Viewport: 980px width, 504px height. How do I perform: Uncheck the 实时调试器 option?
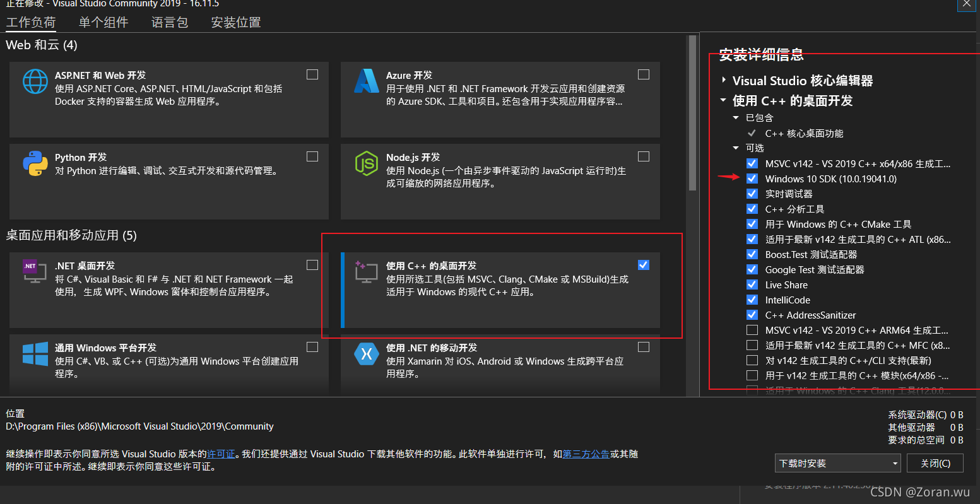coord(752,194)
